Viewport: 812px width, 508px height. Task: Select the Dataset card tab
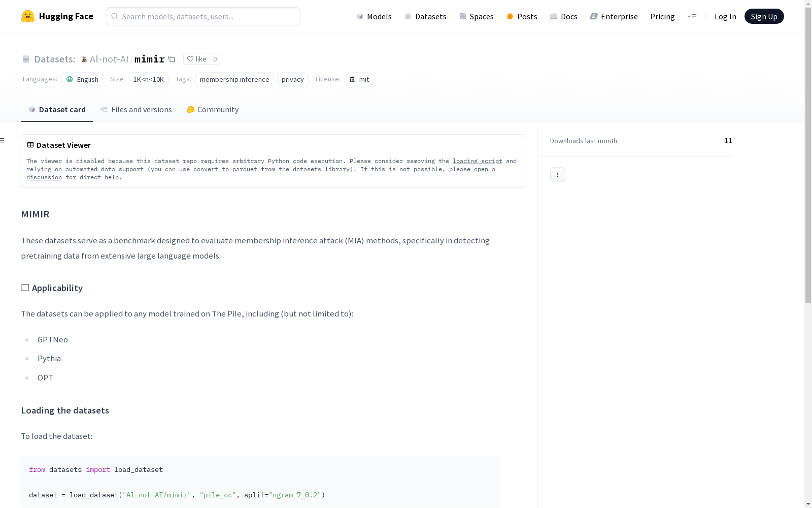pyautogui.click(x=57, y=110)
